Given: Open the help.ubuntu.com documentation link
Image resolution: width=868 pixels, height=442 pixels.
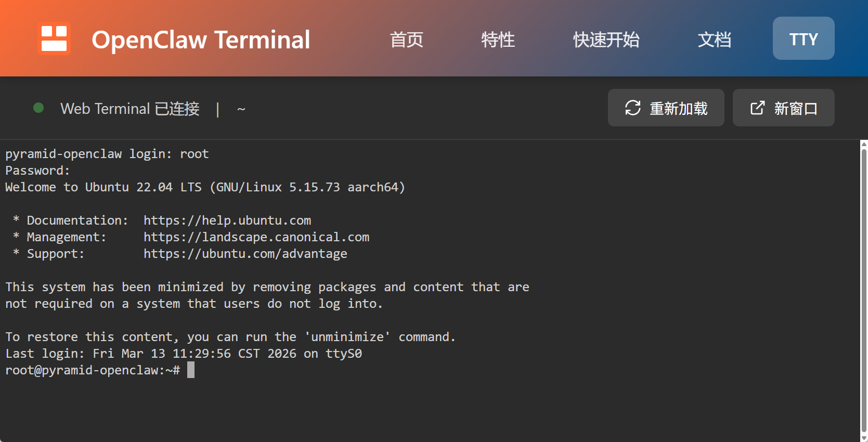Looking at the screenshot, I should pos(227,220).
